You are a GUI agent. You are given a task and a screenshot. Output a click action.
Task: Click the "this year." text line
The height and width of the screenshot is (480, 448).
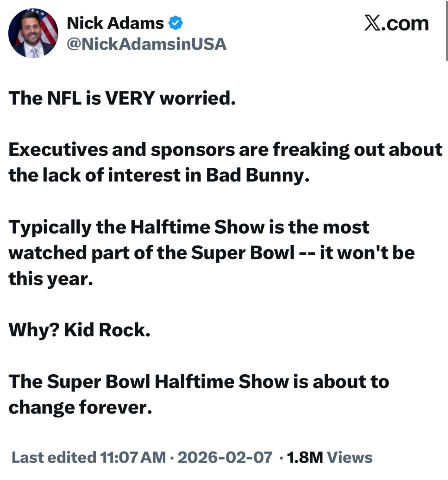pos(51,278)
